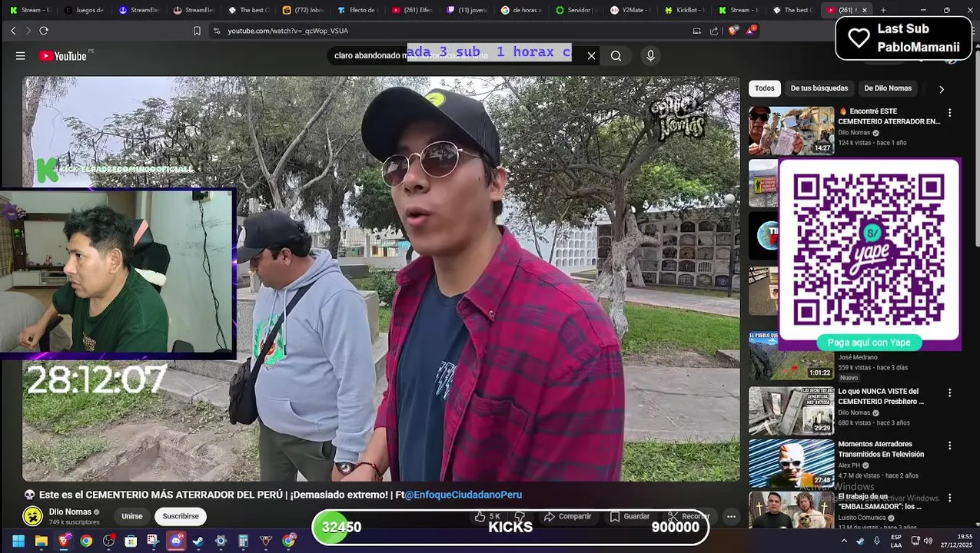Bookmark this page from the address bar
Viewport: 980px width, 553px height.
pos(197,31)
